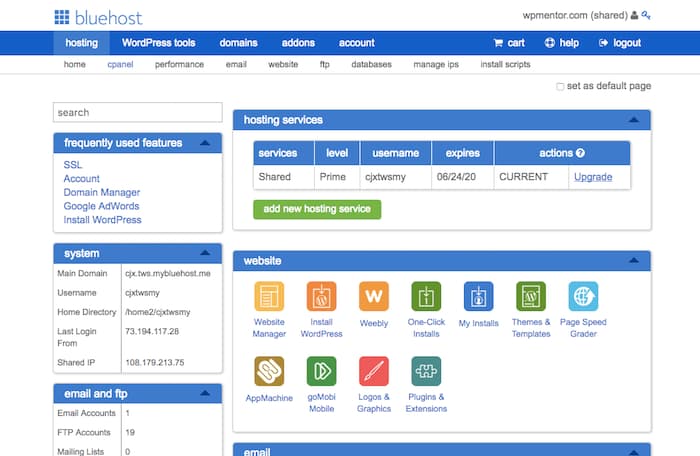Click the home directory value /home2/cjxtwsmy

(158, 312)
